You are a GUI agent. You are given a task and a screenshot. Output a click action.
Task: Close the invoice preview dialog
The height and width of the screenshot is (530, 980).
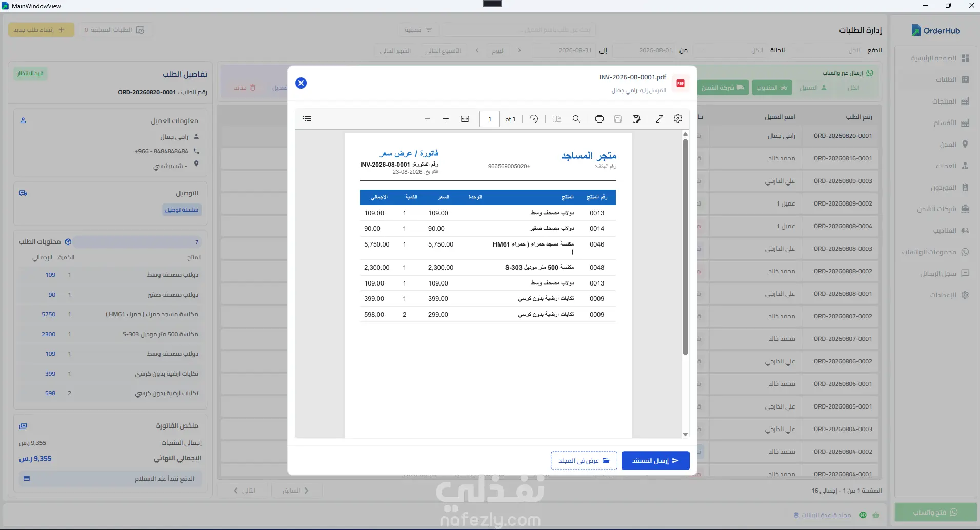pos(301,83)
